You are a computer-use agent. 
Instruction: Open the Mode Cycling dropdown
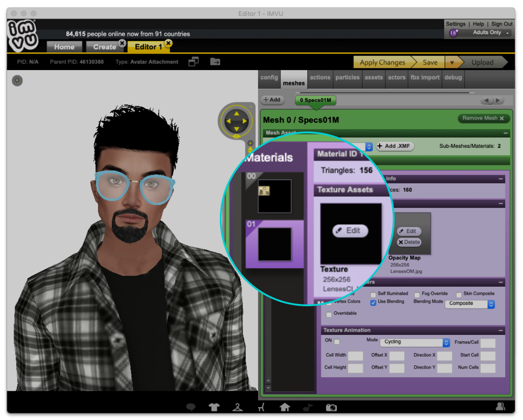coord(415,342)
